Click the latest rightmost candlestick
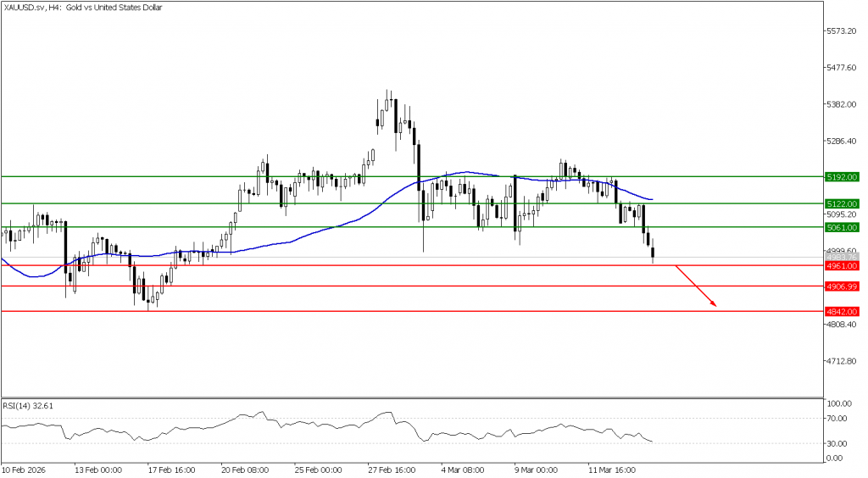This screenshot has height=478, width=868. 653,253
